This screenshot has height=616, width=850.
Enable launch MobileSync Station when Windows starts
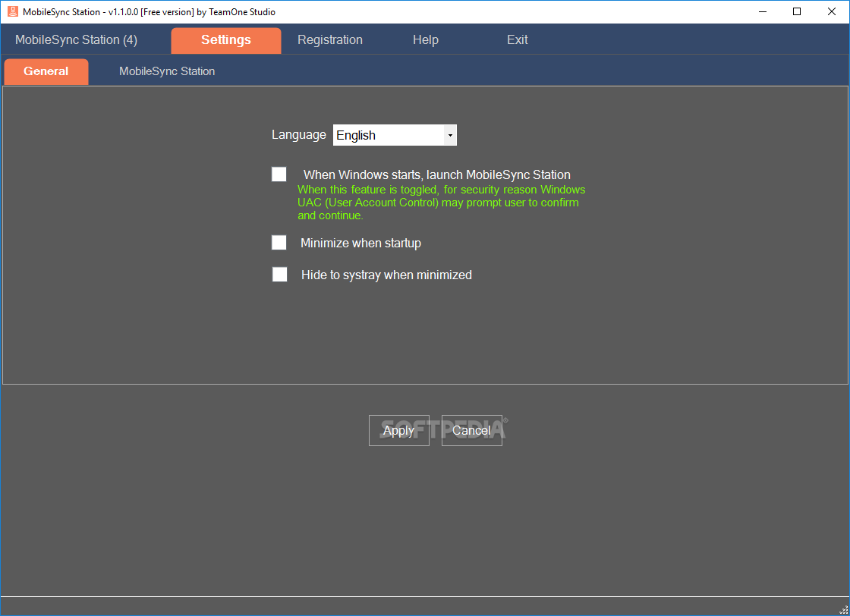279,174
